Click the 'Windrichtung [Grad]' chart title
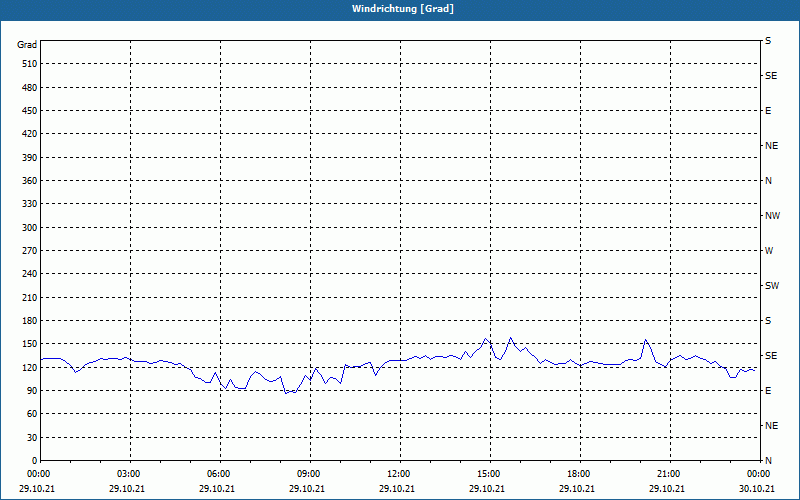Image resolution: width=800 pixels, height=500 pixels. pyautogui.click(x=403, y=9)
